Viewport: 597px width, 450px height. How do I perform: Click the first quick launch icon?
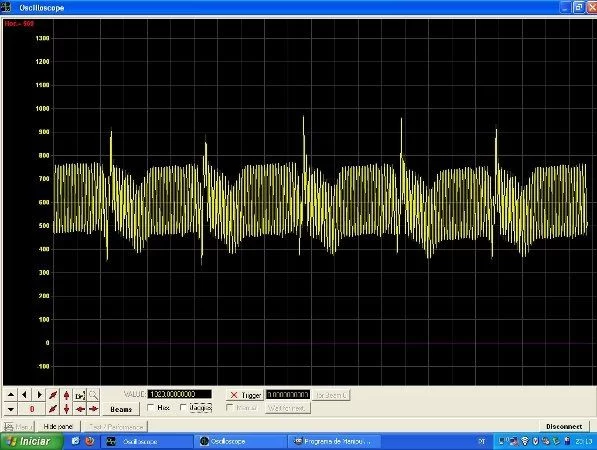(75, 441)
